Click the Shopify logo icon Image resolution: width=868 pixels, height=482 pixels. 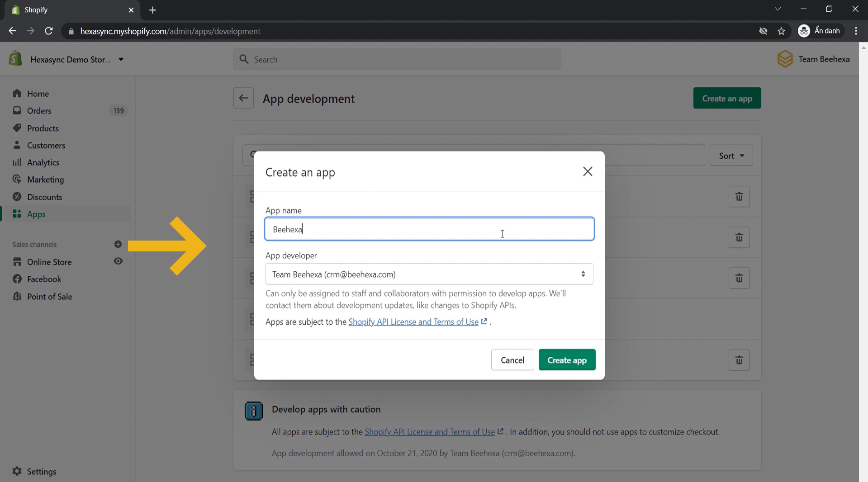(15, 59)
